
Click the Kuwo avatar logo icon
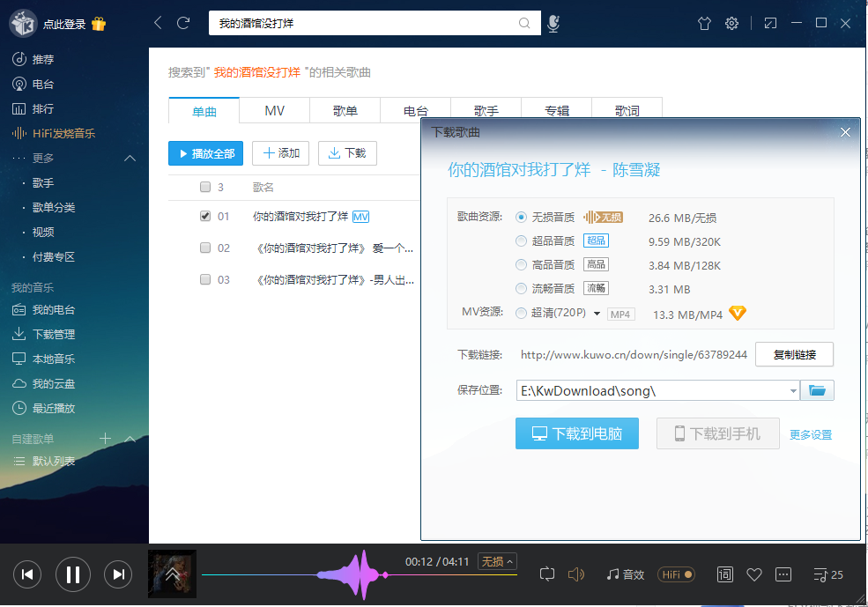pos(23,24)
